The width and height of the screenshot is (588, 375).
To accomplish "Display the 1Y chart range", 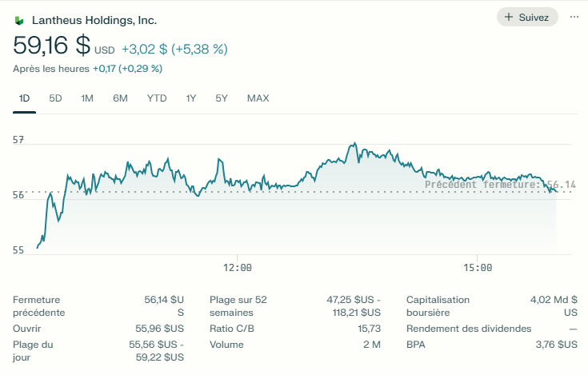I will 191,98.
